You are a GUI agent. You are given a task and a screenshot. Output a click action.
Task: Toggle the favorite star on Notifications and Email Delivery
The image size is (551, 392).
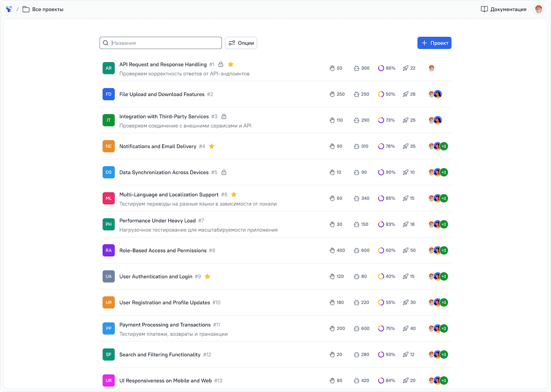(212, 146)
